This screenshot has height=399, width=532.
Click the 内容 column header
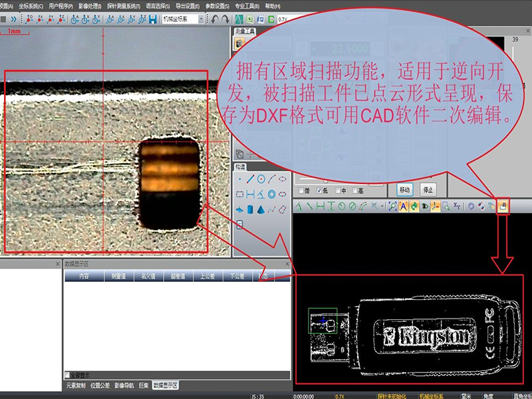click(x=84, y=276)
